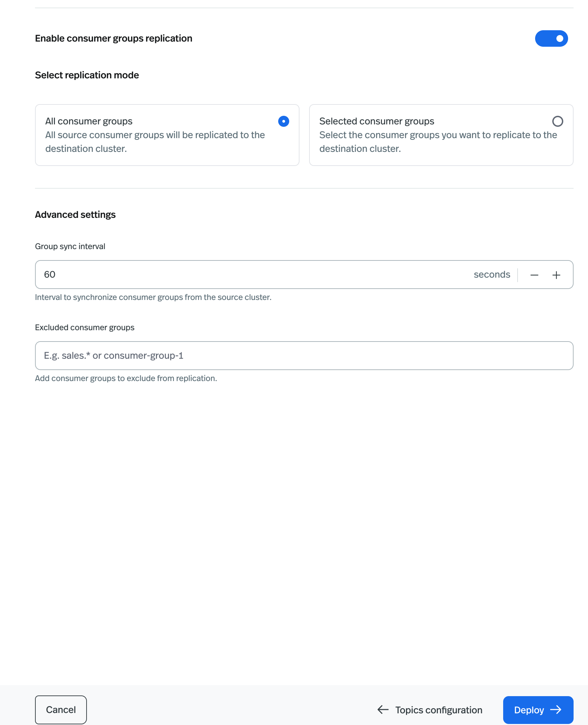Click the Excluded consumer groups input field
Screen dimensions: 588x725
(x=304, y=355)
